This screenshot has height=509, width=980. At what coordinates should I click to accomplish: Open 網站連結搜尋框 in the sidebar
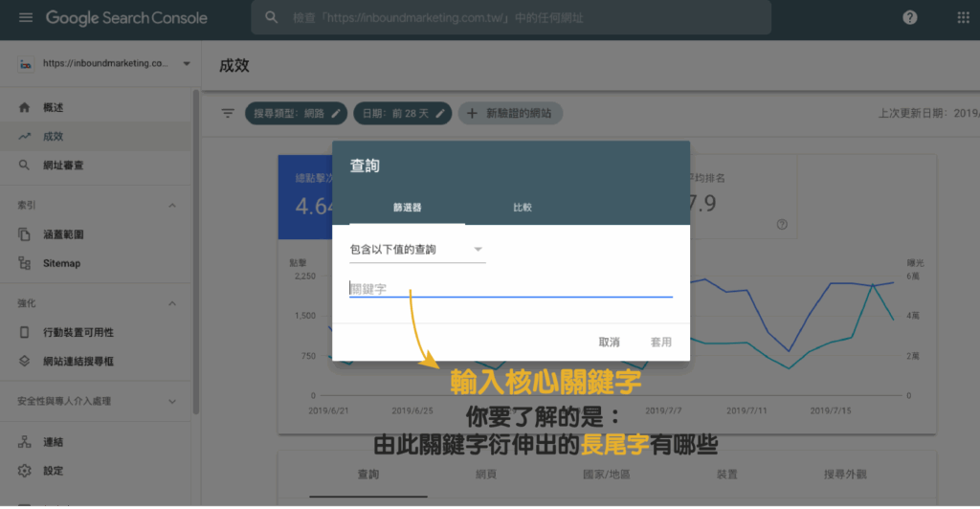pyautogui.click(x=96, y=361)
